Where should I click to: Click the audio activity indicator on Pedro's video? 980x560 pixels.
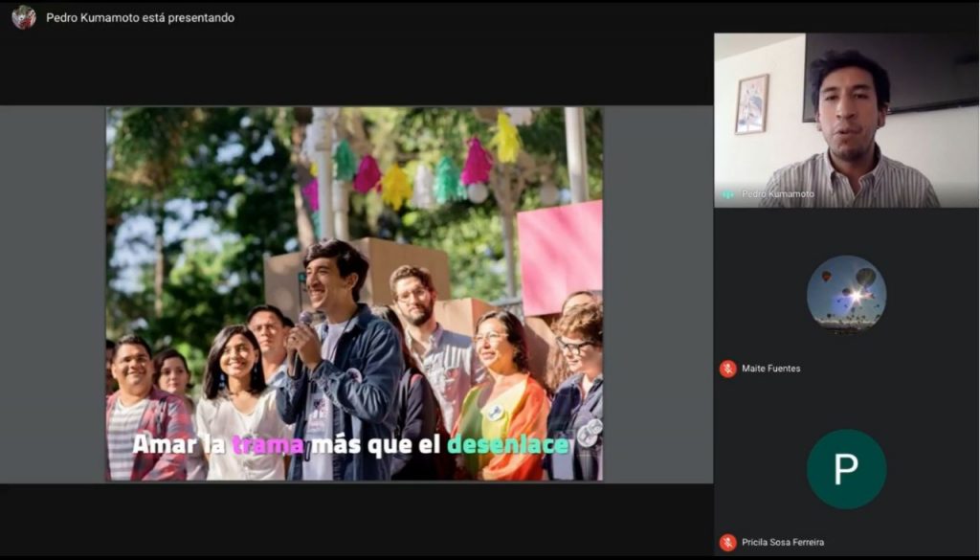[x=728, y=194]
